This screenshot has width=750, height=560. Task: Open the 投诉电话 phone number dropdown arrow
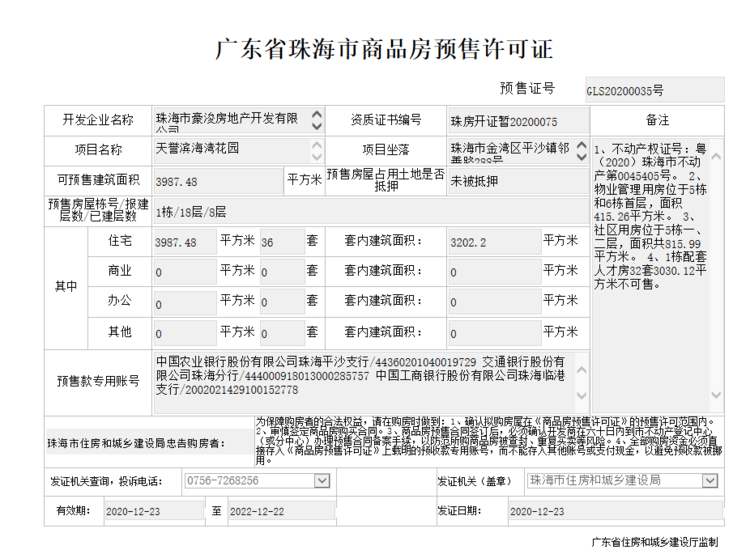(321, 481)
